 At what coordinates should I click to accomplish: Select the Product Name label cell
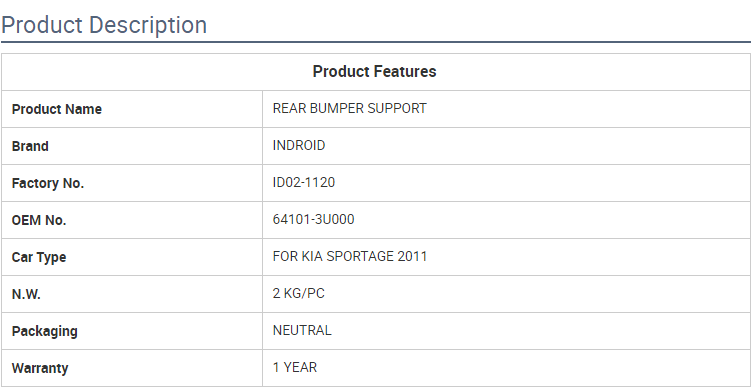click(132, 109)
